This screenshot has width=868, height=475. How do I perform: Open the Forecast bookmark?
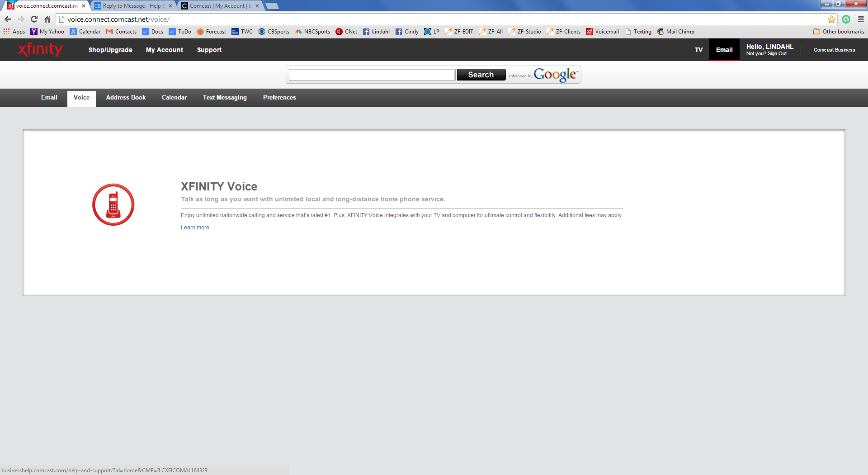coord(211,32)
